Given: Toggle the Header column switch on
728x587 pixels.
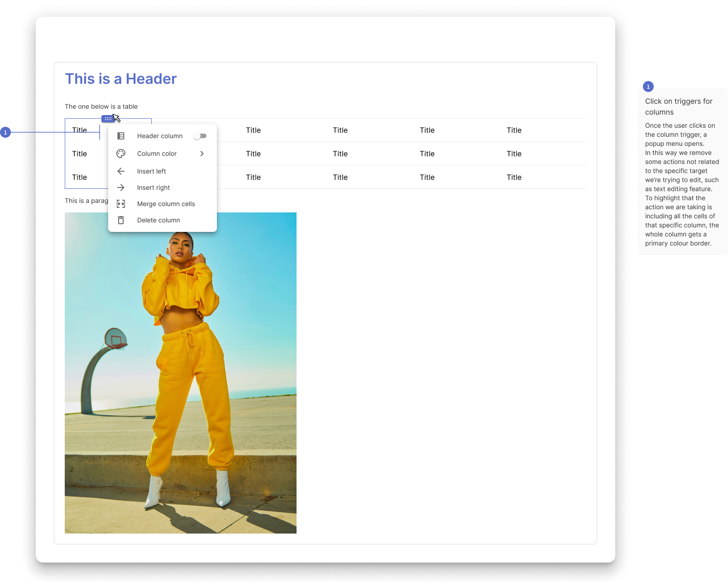Looking at the screenshot, I should pyautogui.click(x=200, y=136).
